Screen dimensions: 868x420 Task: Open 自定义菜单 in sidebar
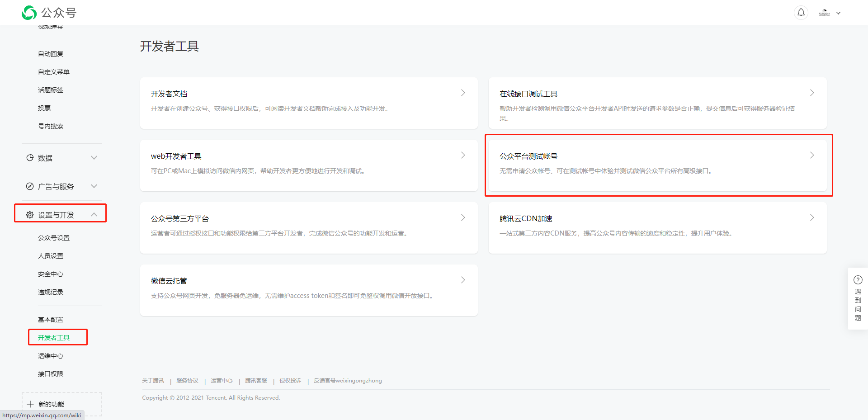pyautogui.click(x=54, y=72)
